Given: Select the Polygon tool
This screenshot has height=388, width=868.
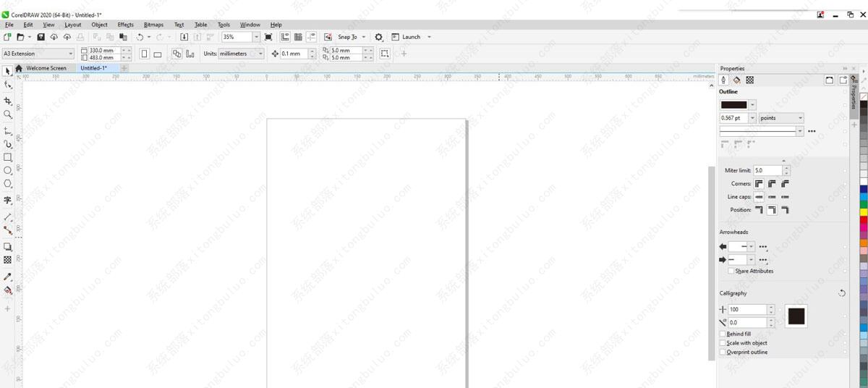Looking at the screenshot, I should click(7, 184).
